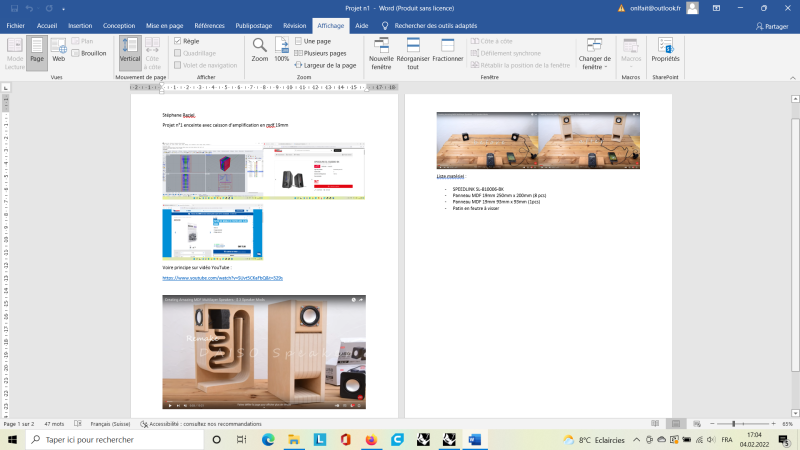
Task: Open the Mise en page tab
Action: [166, 24]
